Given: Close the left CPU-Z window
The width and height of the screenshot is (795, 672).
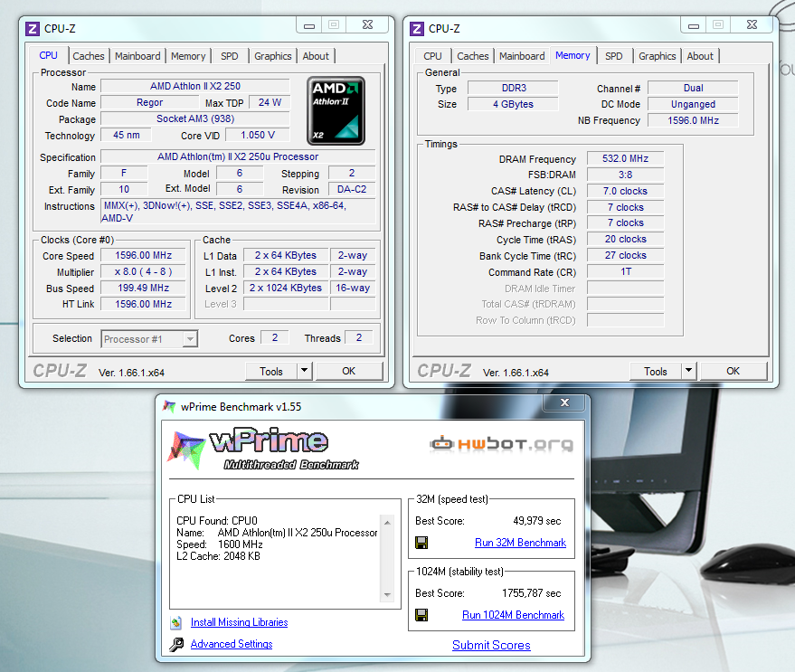Looking at the screenshot, I should (x=367, y=24).
